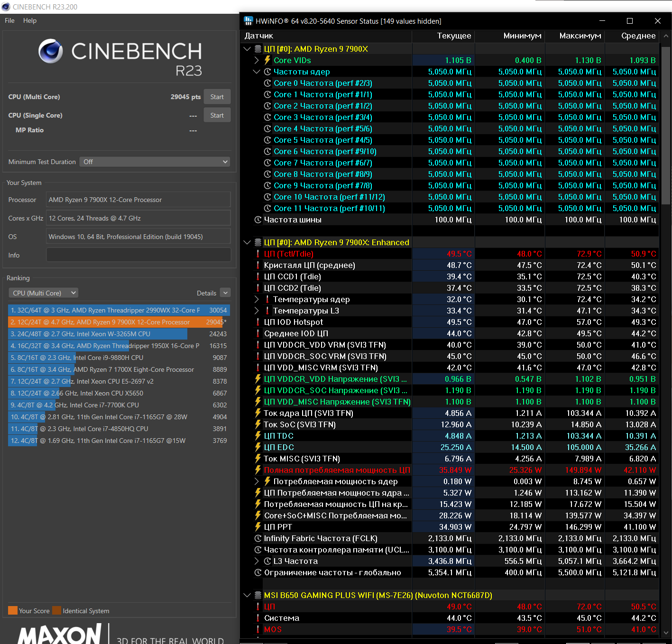Click the Identical System brown swatch
The height and width of the screenshot is (644, 672).
(56, 610)
